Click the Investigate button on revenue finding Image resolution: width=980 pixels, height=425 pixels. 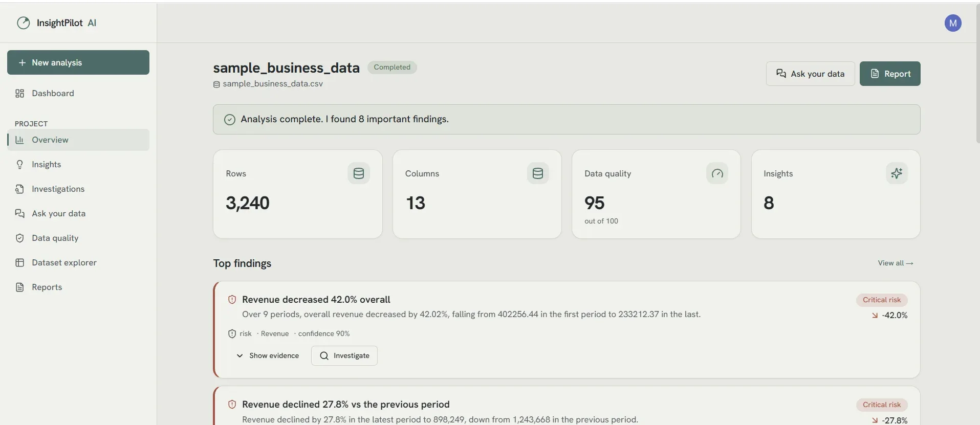point(344,355)
